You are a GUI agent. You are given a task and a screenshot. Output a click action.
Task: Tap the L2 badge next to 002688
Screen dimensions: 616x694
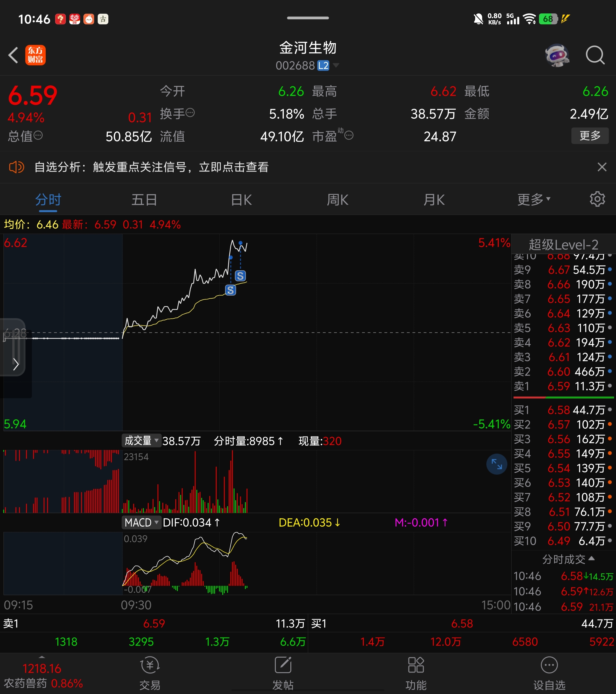(323, 65)
